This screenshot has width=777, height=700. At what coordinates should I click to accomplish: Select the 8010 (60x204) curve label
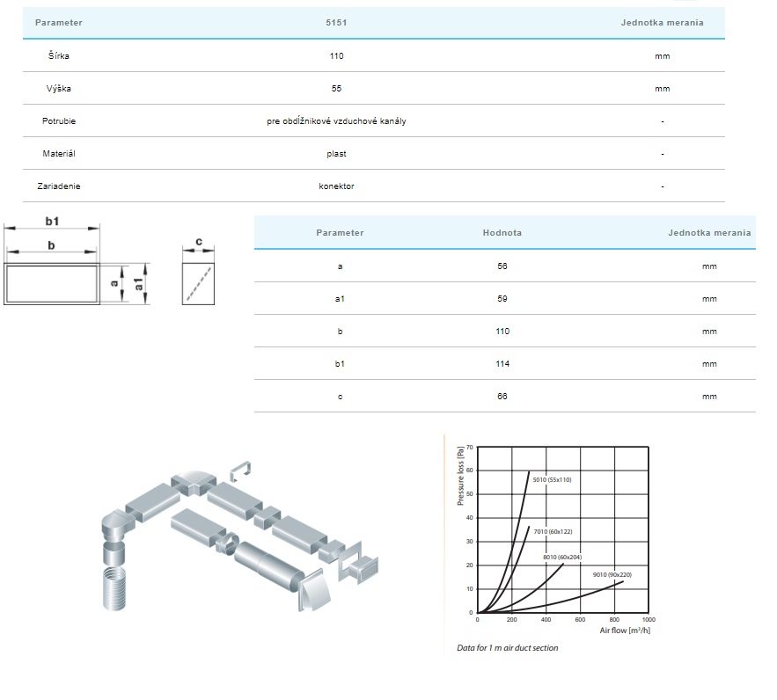click(x=562, y=557)
